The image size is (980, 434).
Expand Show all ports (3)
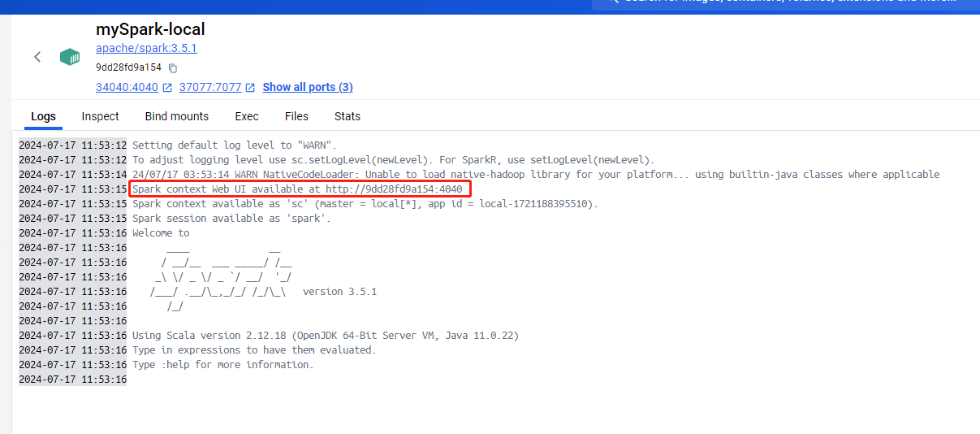308,87
